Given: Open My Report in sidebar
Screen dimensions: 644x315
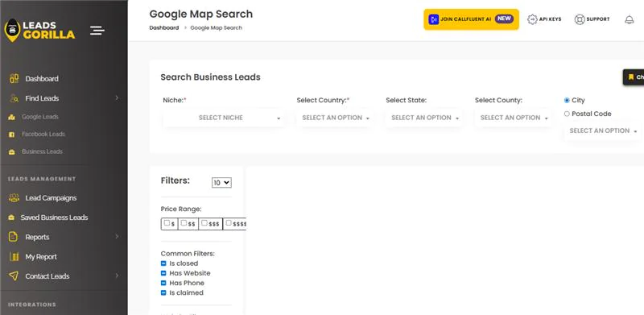Looking at the screenshot, I should point(41,257).
